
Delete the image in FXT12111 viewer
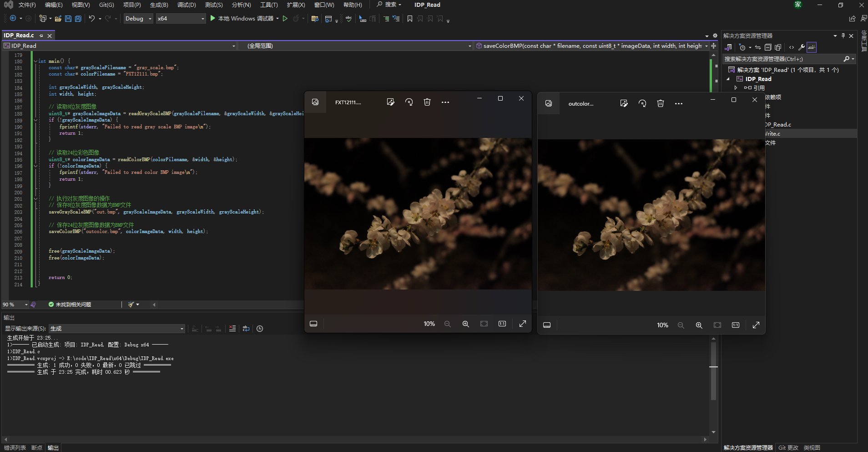point(427,102)
